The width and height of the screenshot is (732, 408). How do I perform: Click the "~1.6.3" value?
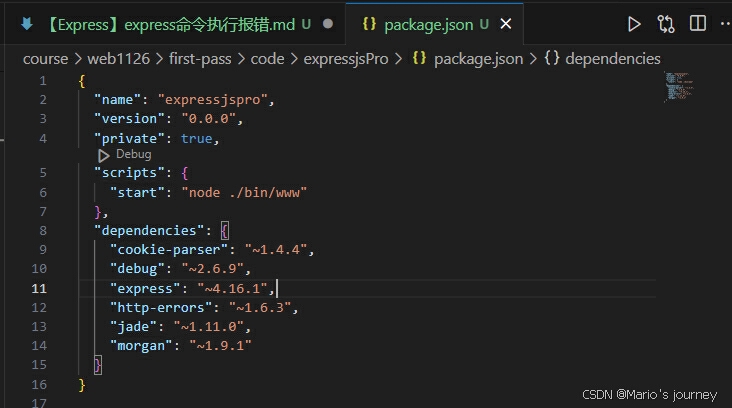tap(260, 308)
